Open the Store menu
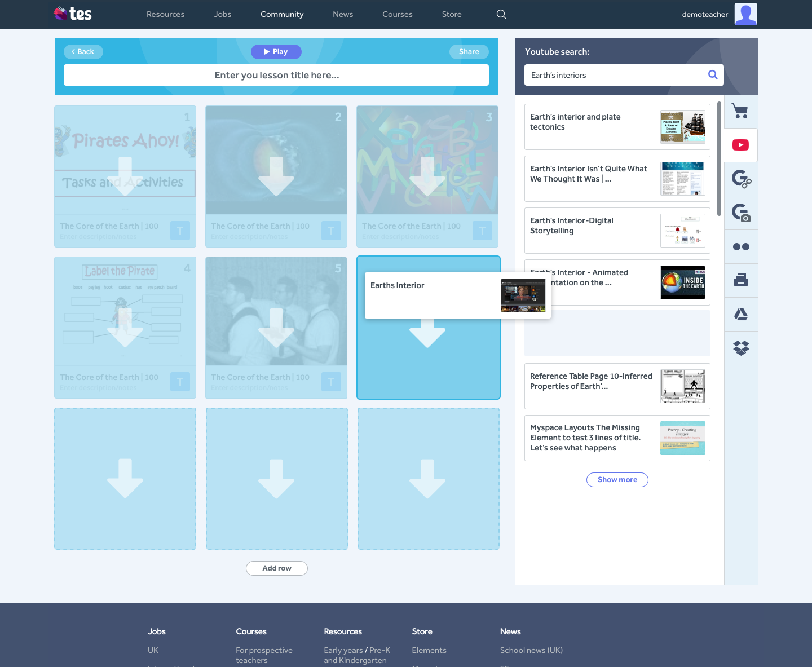Viewport: 812px width, 667px height. [452, 14]
